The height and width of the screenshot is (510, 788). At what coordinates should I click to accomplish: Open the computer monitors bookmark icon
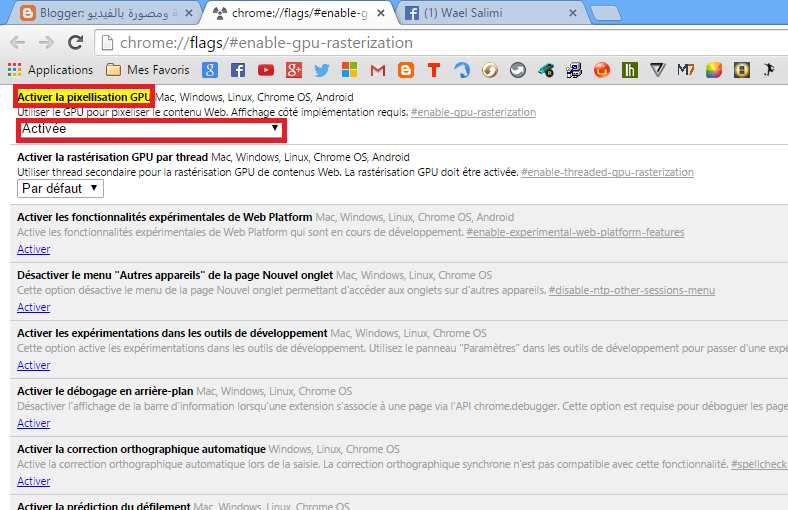click(574, 70)
